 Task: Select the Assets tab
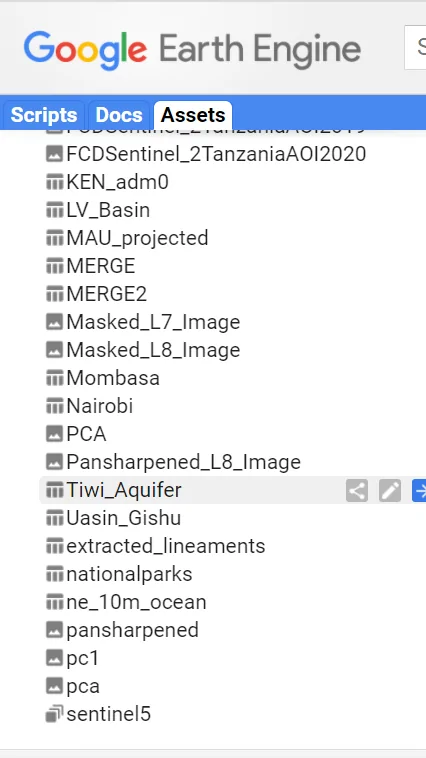pos(193,115)
